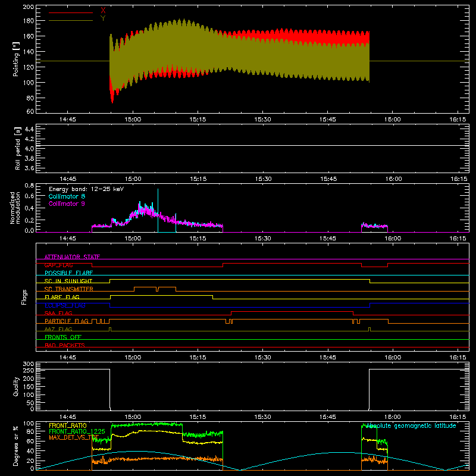Select 'Absolute geomagnetic latitude' legend text
Screen dimensions: 476x476
click(x=411, y=426)
